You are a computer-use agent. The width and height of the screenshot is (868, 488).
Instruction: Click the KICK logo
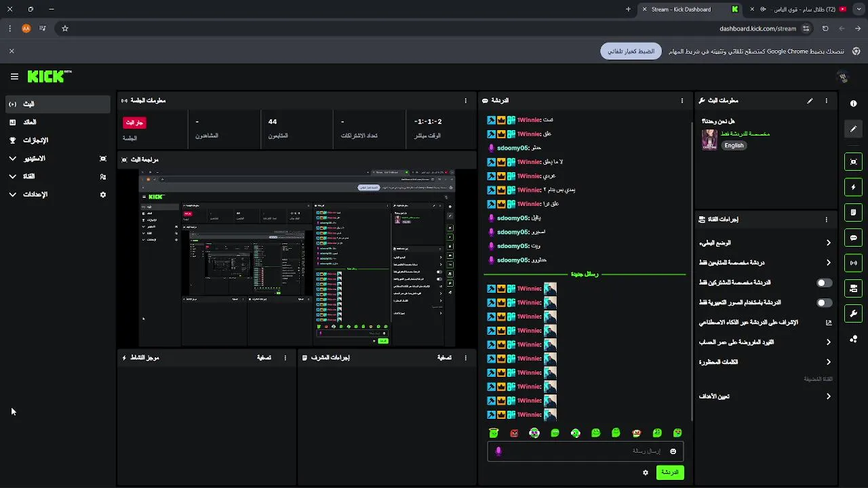(50, 77)
